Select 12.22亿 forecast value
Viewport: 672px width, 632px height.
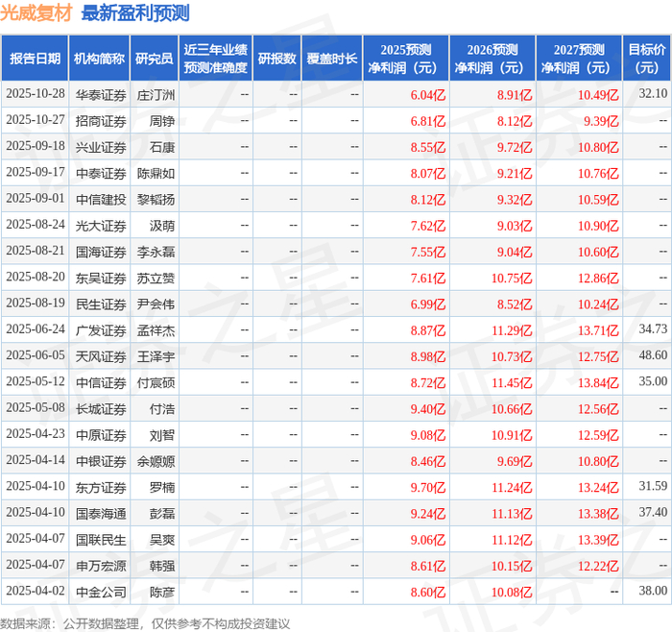pos(598,566)
